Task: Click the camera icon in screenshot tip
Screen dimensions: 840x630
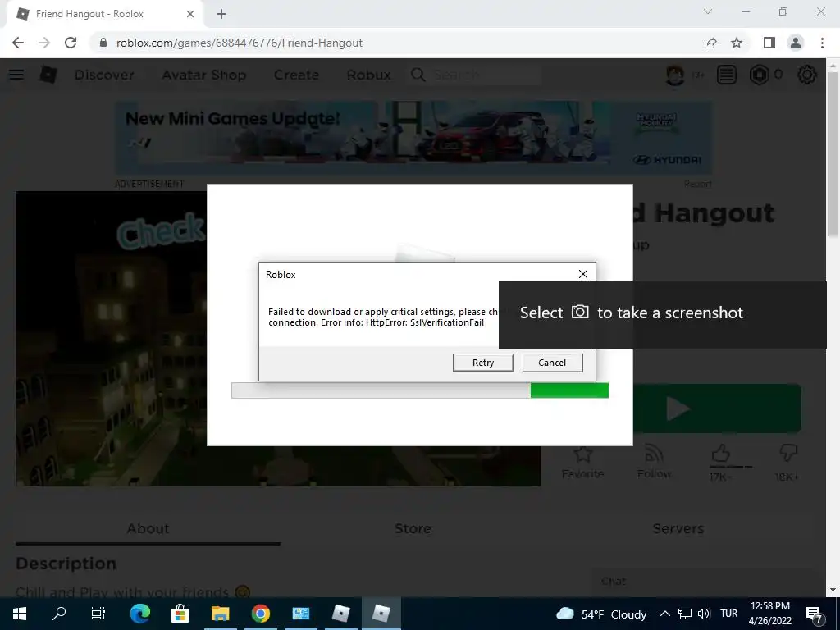Action: click(580, 312)
